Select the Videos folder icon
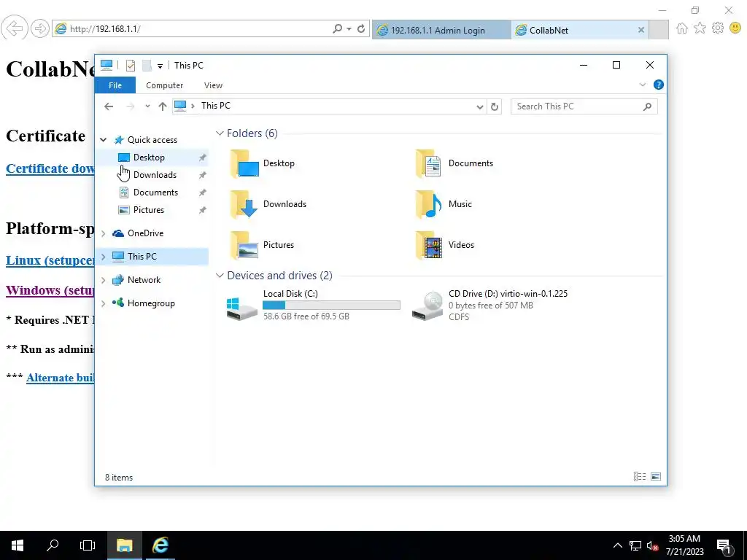The image size is (747, 560). [429, 245]
